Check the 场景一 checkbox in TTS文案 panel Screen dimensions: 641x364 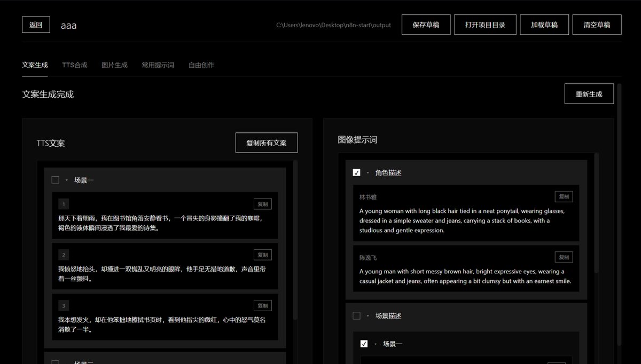pyautogui.click(x=56, y=180)
